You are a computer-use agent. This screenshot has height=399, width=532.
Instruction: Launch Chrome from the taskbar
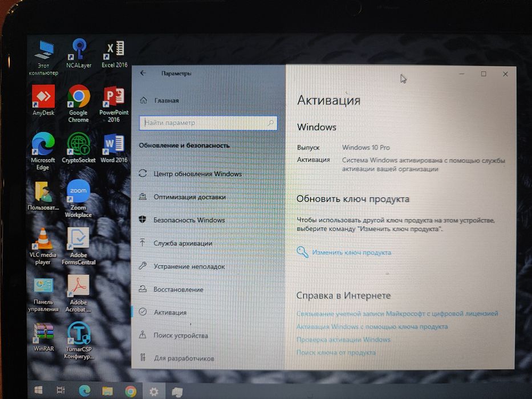click(131, 392)
